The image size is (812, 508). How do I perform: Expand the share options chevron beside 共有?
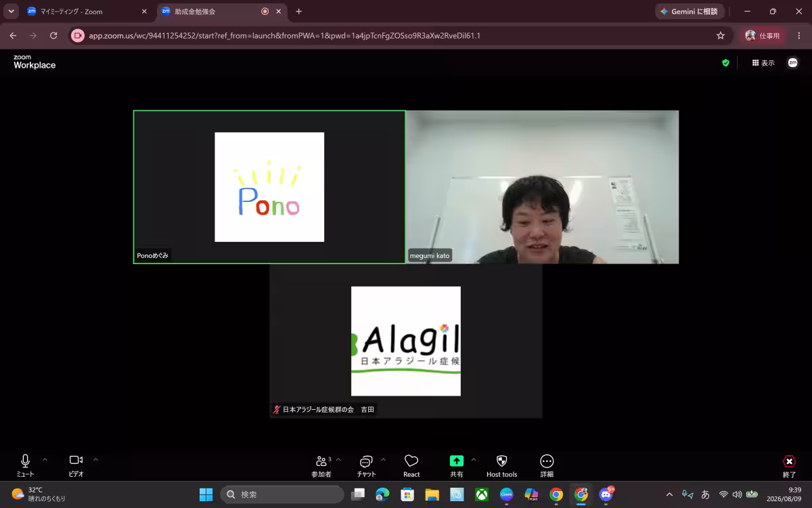point(474,459)
